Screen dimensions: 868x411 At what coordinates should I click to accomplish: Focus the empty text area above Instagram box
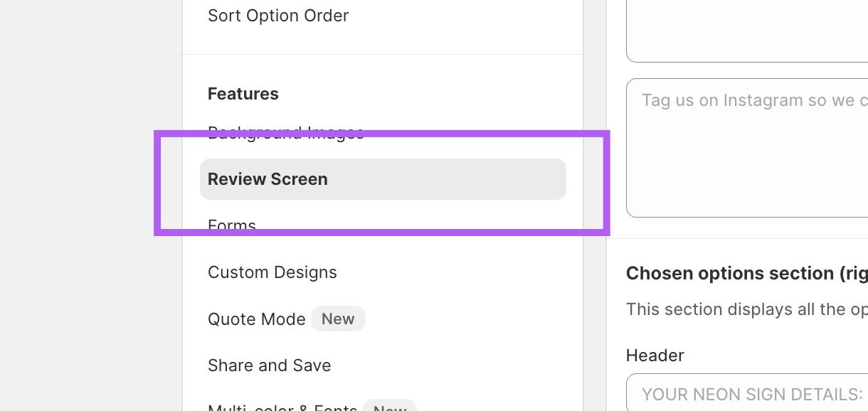pos(747,32)
